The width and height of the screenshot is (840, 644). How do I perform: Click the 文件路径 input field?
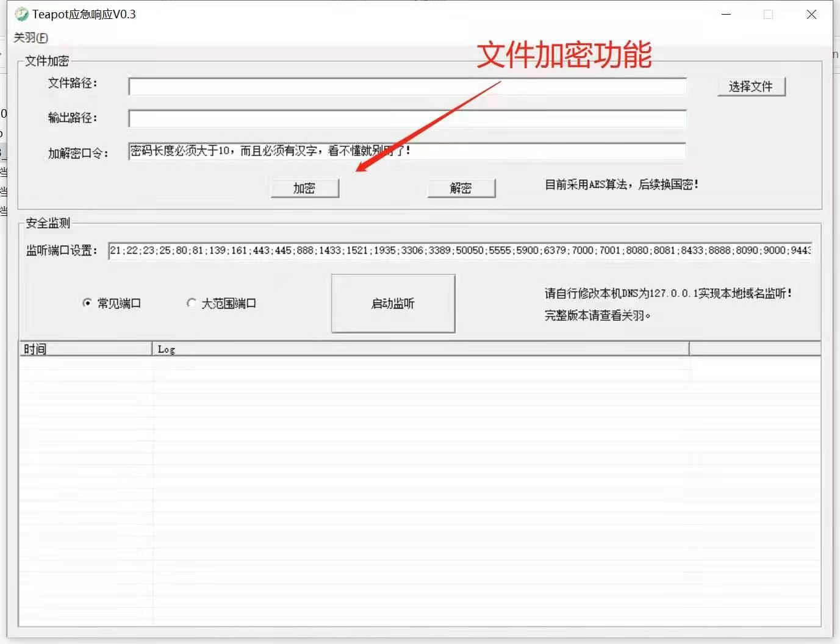point(407,87)
